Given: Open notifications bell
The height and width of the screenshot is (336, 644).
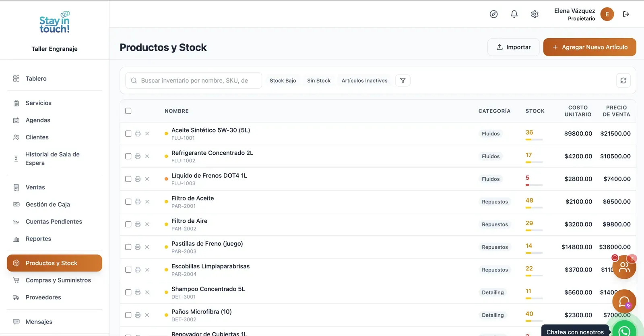Looking at the screenshot, I should click(x=514, y=14).
